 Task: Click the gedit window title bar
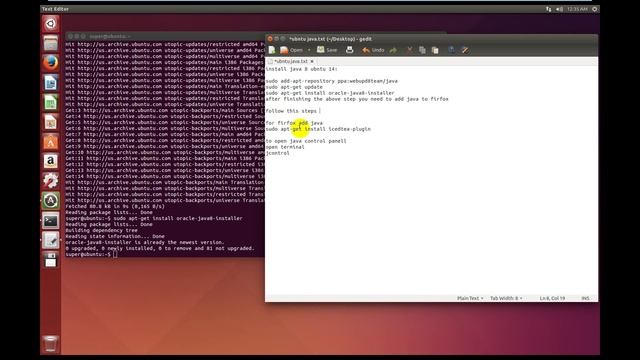point(431,39)
